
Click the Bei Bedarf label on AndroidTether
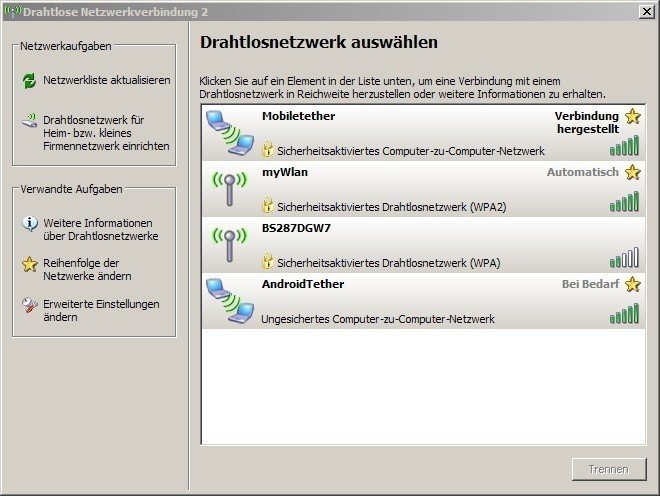[591, 284]
